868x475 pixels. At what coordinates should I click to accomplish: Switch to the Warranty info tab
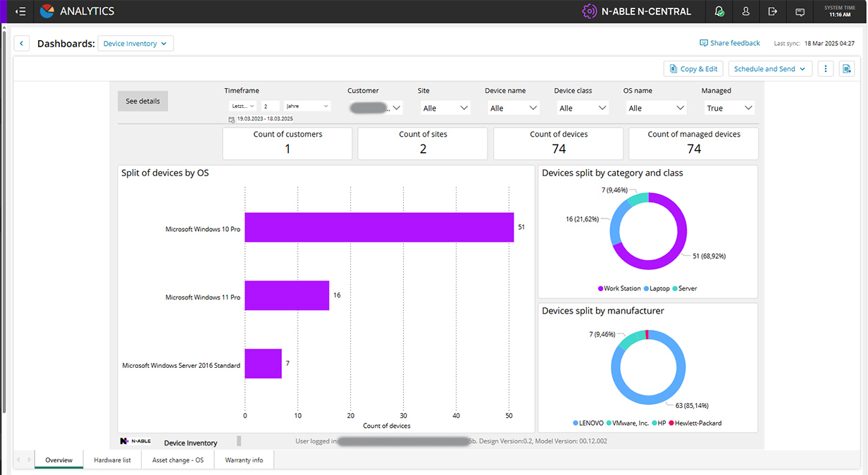[244, 460]
